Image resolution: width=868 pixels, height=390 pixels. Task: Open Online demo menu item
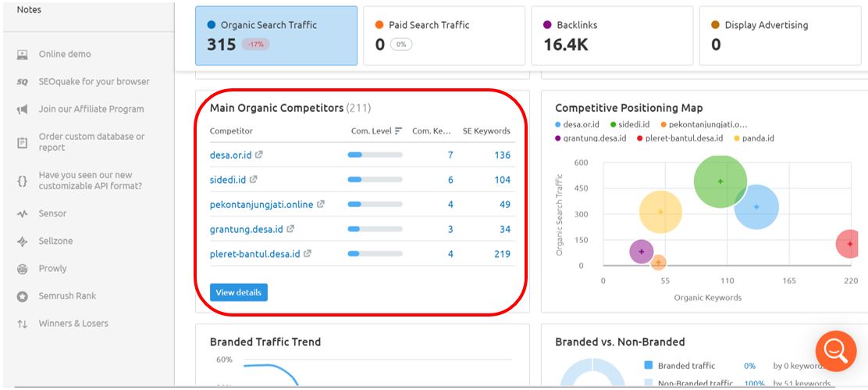pos(65,54)
